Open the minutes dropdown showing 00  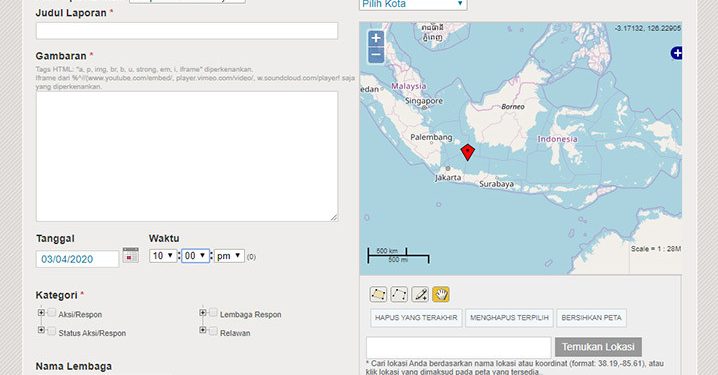[x=196, y=256]
